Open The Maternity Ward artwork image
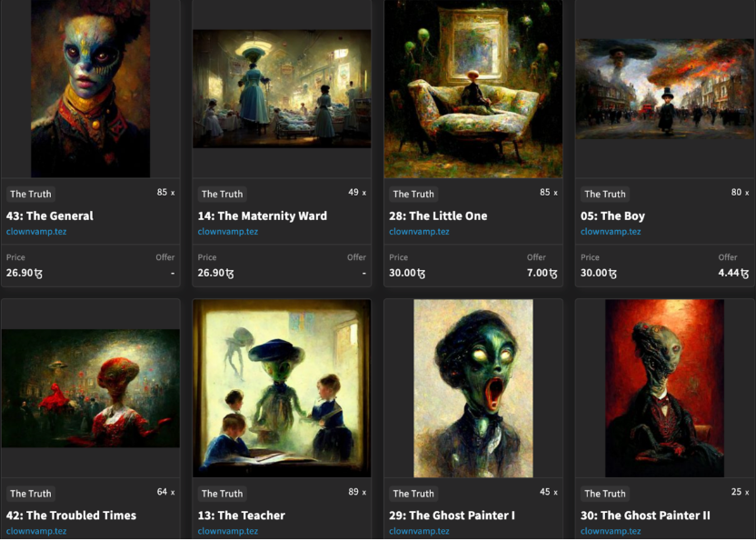The height and width of the screenshot is (541, 756). click(x=282, y=89)
